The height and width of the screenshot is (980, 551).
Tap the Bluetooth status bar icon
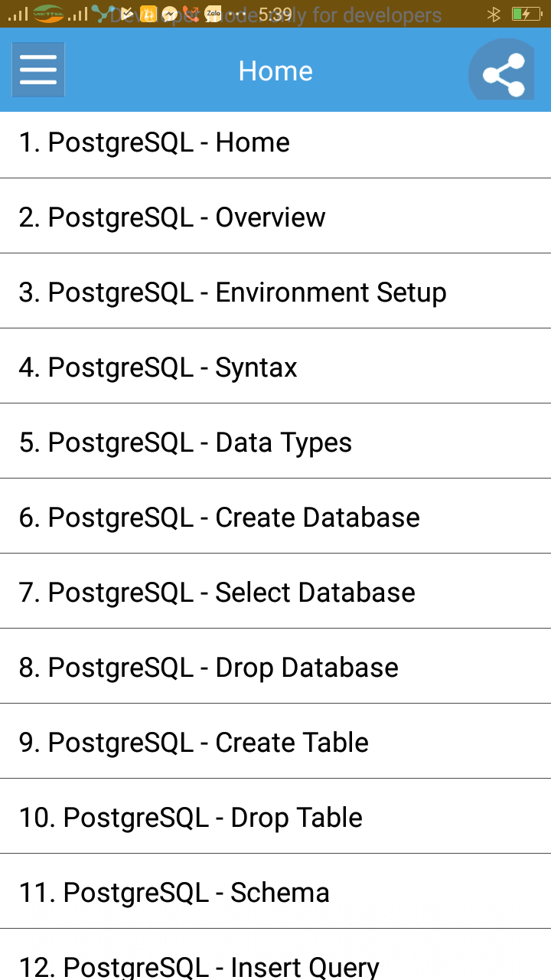pyautogui.click(x=494, y=14)
